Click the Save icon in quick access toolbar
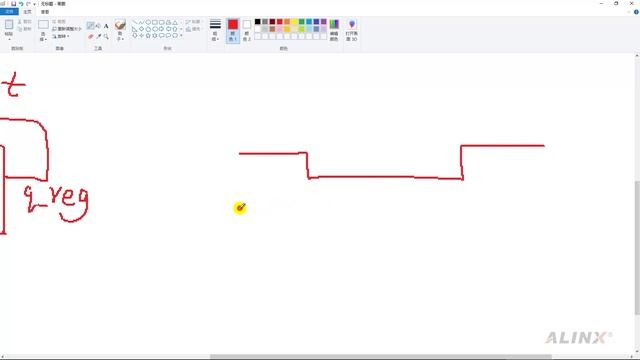This screenshot has height=360, width=640. pyautogui.click(x=13, y=4)
